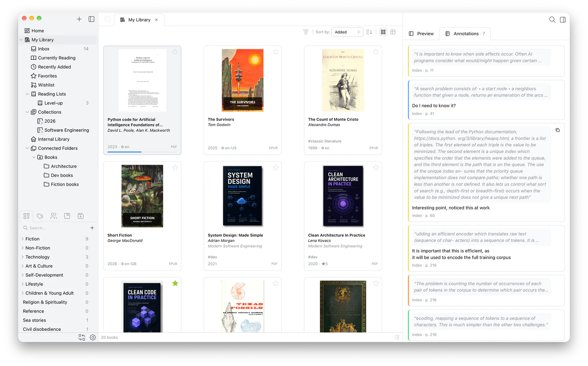Click list details icon in status bar
The width and height of the screenshot is (588, 366).
click(x=397, y=337)
